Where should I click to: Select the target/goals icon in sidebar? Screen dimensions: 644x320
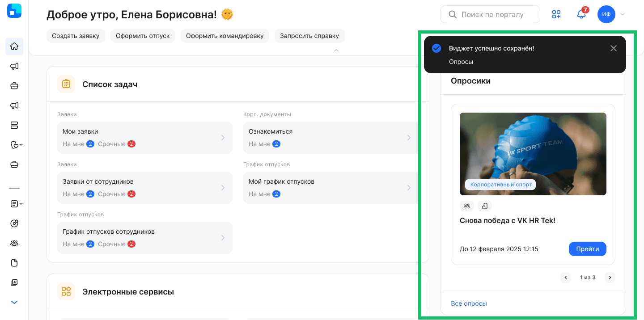(x=14, y=223)
